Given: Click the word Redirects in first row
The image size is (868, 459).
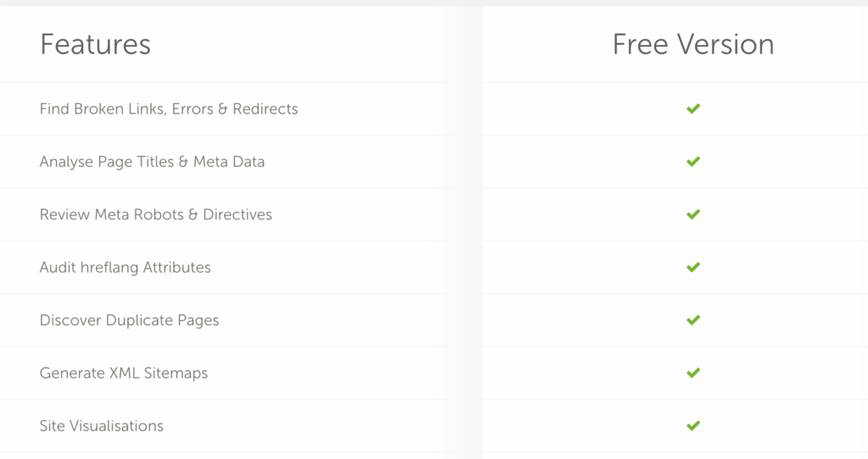Looking at the screenshot, I should (265, 109).
